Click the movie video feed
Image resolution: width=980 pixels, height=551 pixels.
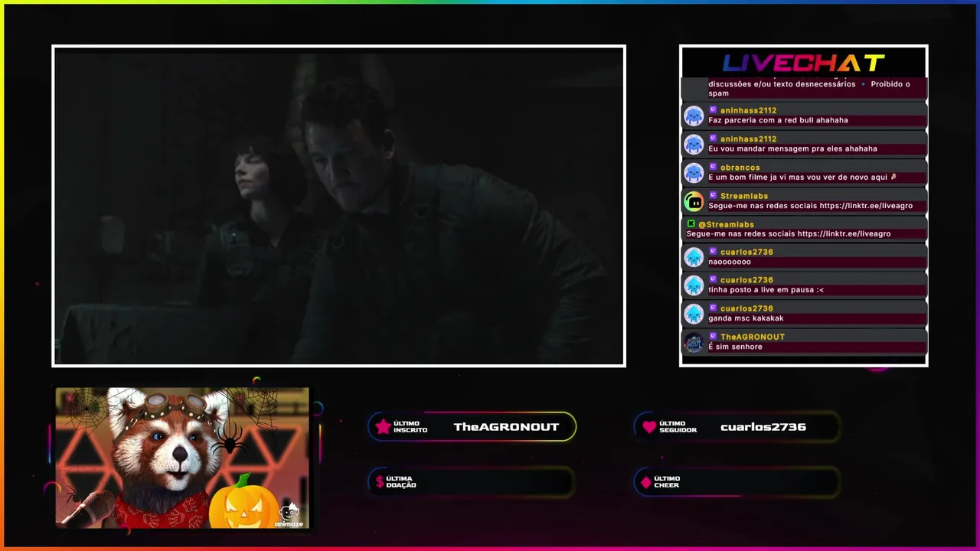pyautogui.click(x=338, y=206)
